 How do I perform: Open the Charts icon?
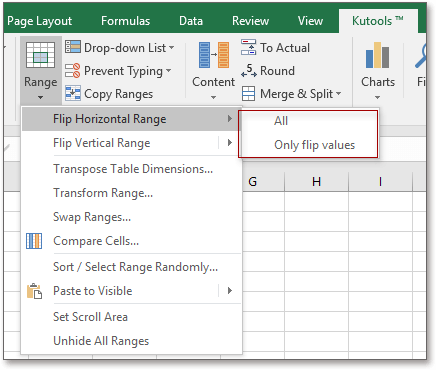click(x=377, y=55)
